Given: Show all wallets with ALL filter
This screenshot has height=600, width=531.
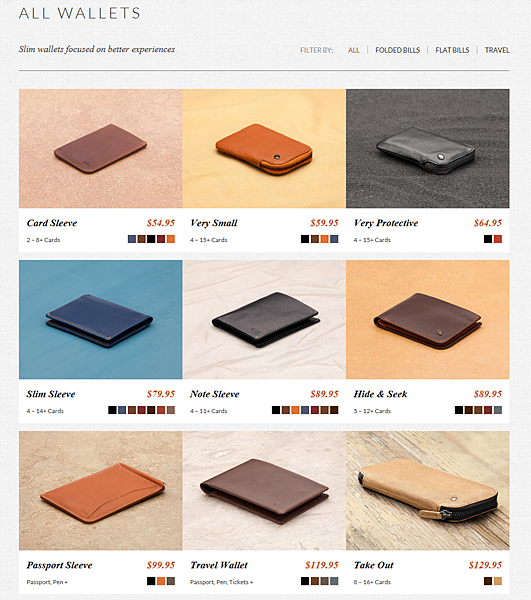Looking at the screenshot, I should click(353, 50).
